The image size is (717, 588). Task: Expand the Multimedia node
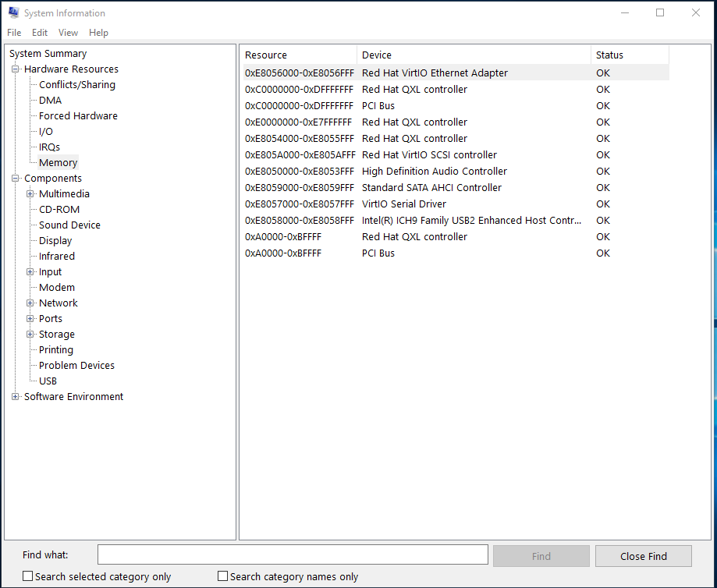click(x=30, y=194)
